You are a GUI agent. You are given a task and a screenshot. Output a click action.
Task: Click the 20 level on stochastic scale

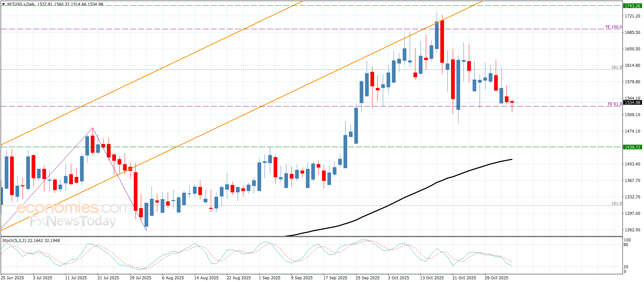click(626, 267)
